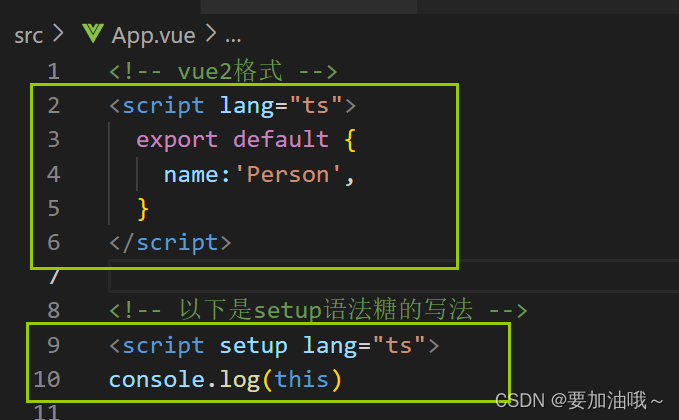Click the opening yellow brace on line 3
Screen dimensions: 679x420
click(x=350, y=140)
